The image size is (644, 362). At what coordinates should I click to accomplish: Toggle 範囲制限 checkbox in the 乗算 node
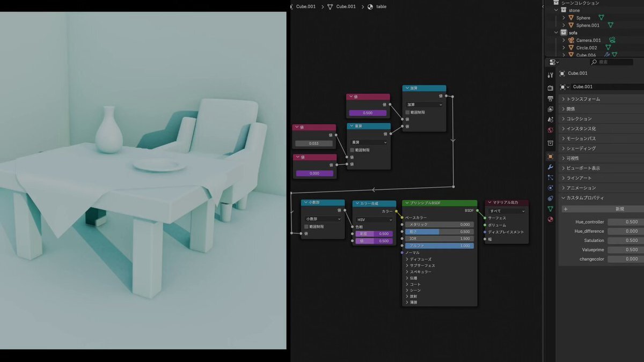click(x=353, y=150)
